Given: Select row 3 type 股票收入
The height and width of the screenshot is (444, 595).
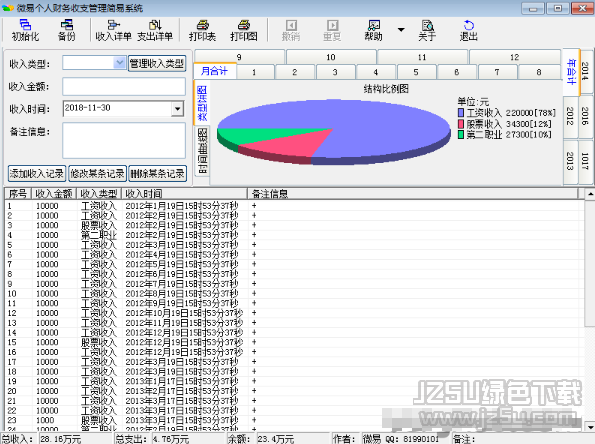Looking at the screenshot, I should [99, 225].
